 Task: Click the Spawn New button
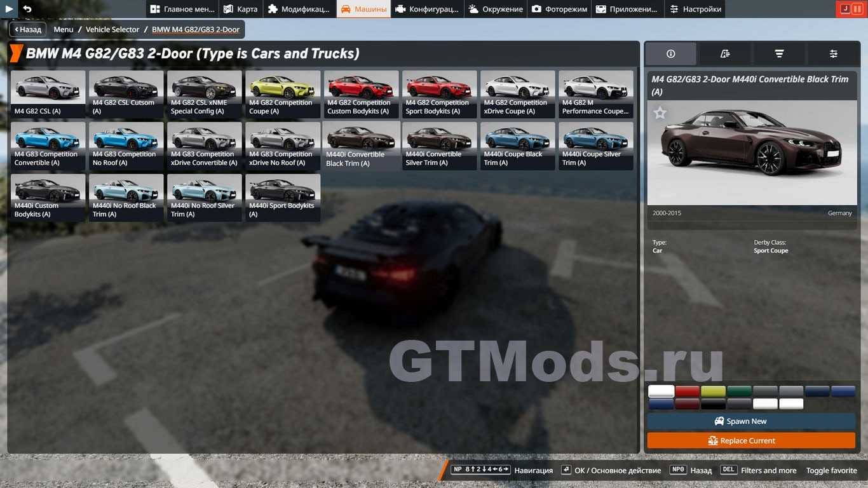tap(751, 421)
